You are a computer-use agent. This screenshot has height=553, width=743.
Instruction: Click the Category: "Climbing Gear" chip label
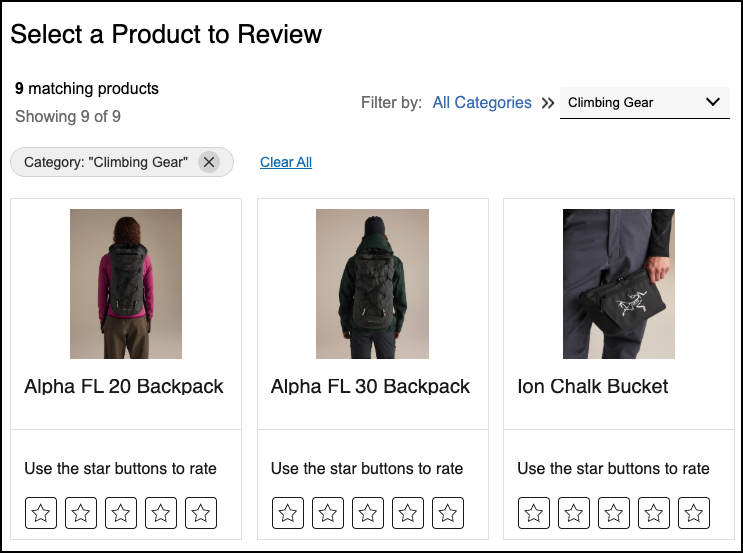point(106,162)
